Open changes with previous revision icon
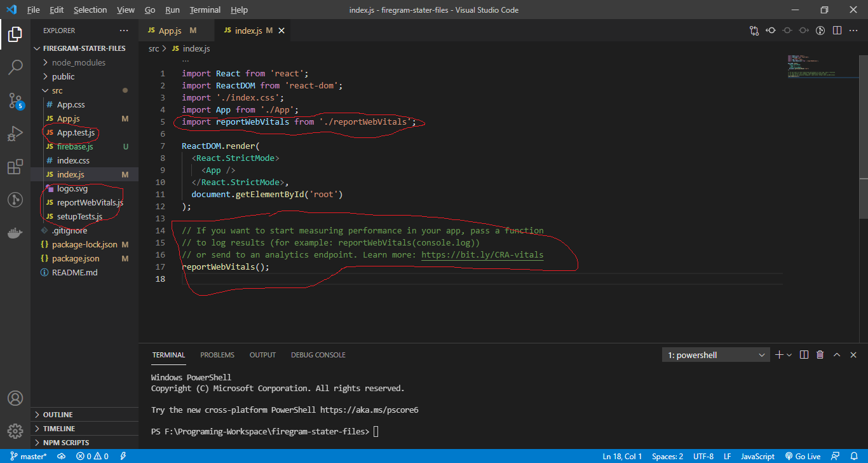Viewport: 868px width, 463px height. click(x=771, y=30)
